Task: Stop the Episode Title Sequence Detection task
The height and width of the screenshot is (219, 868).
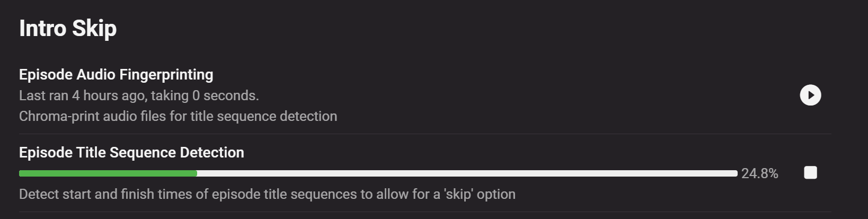Action: tap(810, 173)
